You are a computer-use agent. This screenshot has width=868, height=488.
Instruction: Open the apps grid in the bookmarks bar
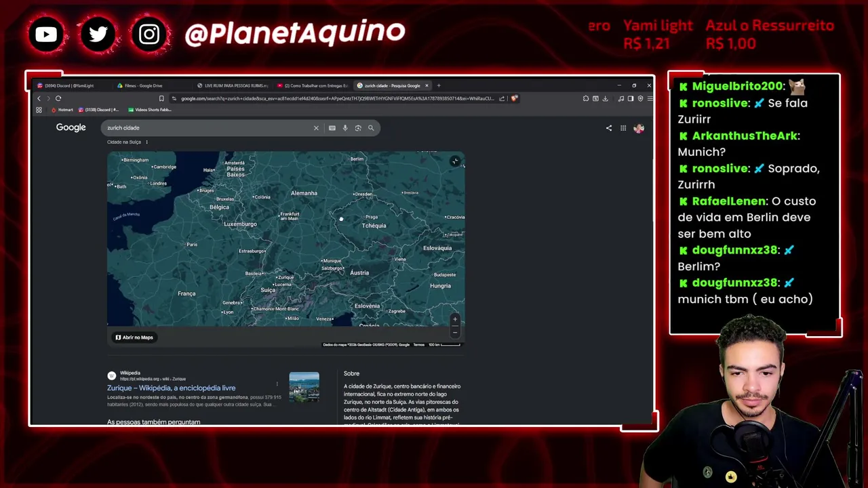point(39,110)
